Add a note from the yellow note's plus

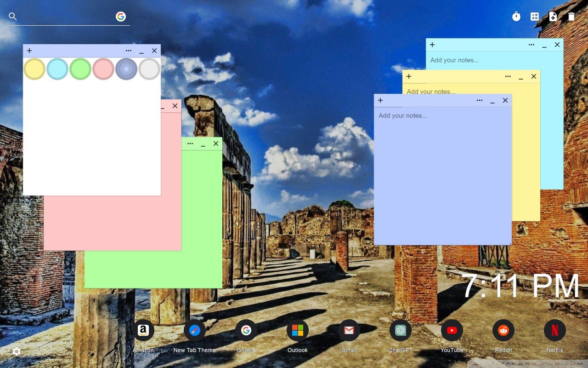point(409,76)
